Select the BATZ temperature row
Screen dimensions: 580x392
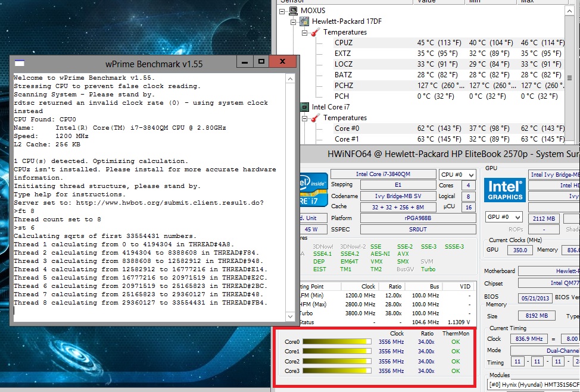pyautogui.click(x=449, y=75)
